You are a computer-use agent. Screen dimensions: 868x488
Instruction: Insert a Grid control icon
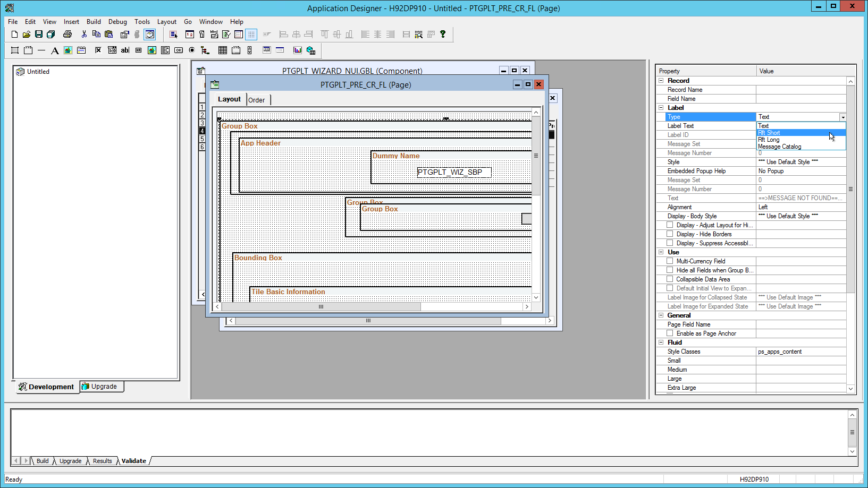click(223, 50)
